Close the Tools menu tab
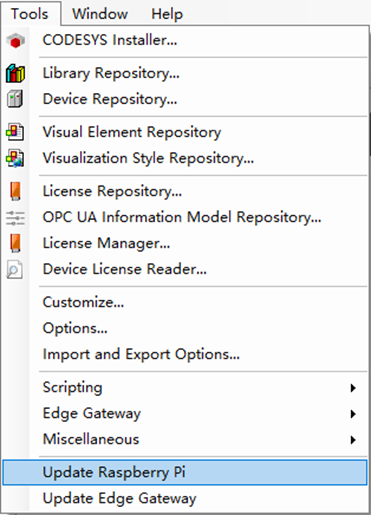The height and width of the screenshot is (515, 371). pos(30,14)
